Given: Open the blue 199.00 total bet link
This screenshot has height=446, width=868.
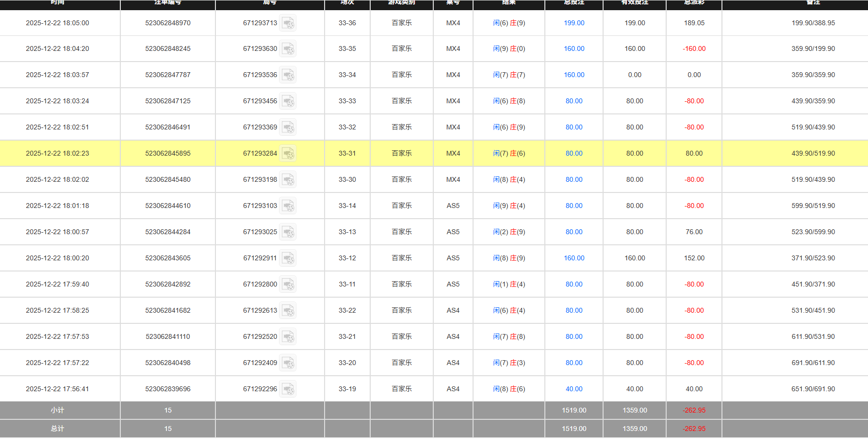Looking at the screenshot, I should point(574,23).
